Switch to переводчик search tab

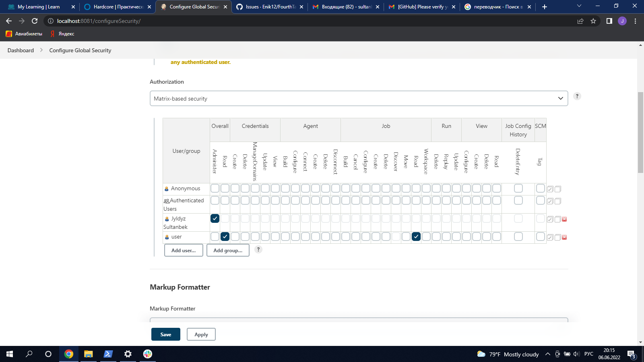498,7
